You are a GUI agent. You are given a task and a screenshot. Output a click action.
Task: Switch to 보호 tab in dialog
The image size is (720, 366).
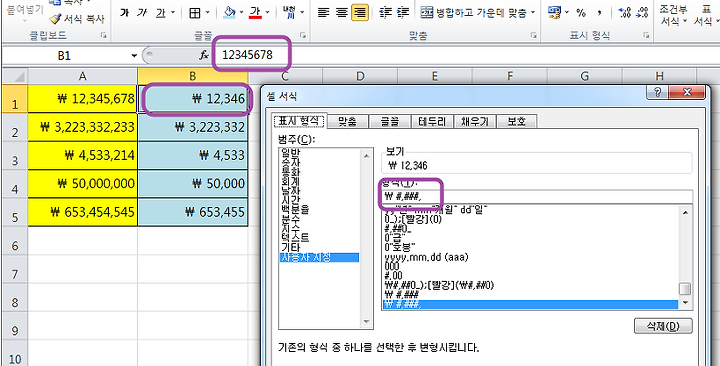click(x=517, y=121)
